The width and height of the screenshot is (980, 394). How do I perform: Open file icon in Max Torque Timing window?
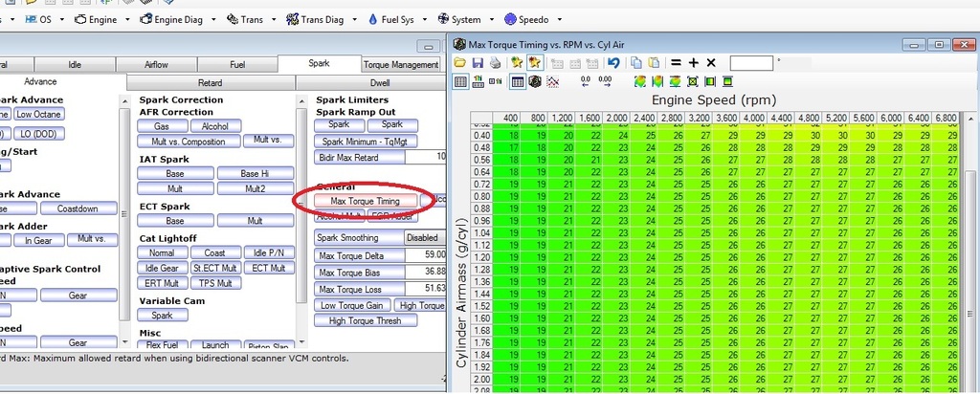pos(460,62)
